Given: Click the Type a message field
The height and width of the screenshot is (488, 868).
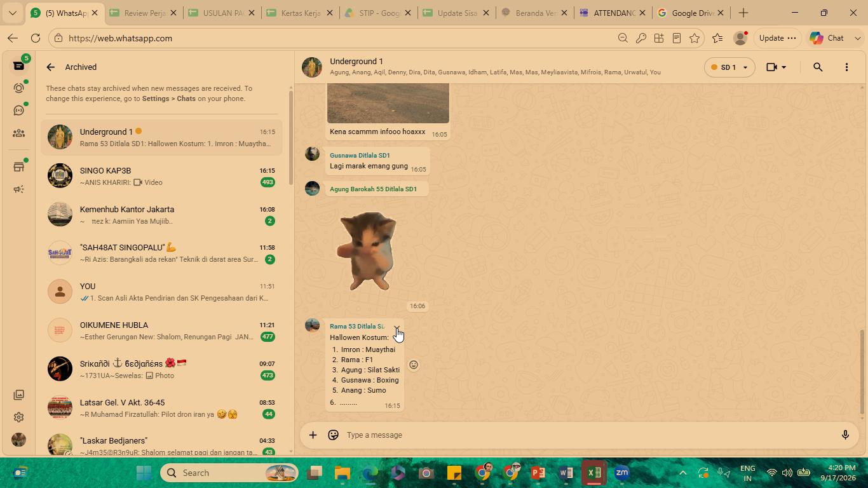Looking at the screenshot, I should point(588,435).
